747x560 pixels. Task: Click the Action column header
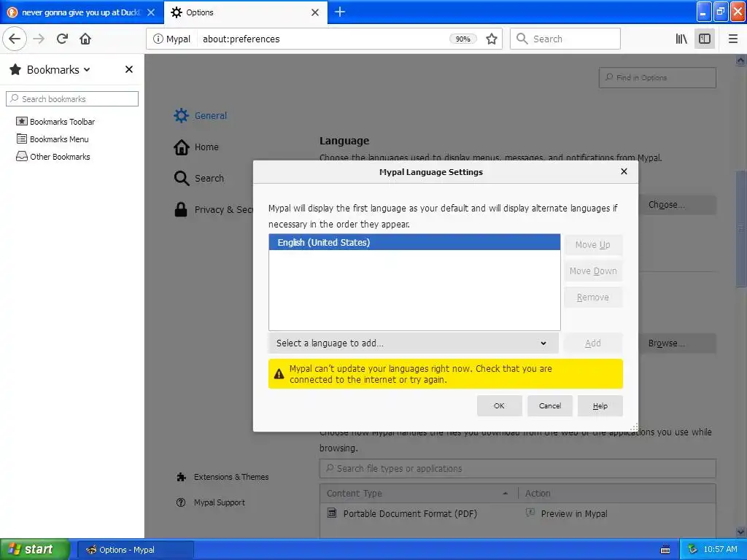(x=616, y=494)
